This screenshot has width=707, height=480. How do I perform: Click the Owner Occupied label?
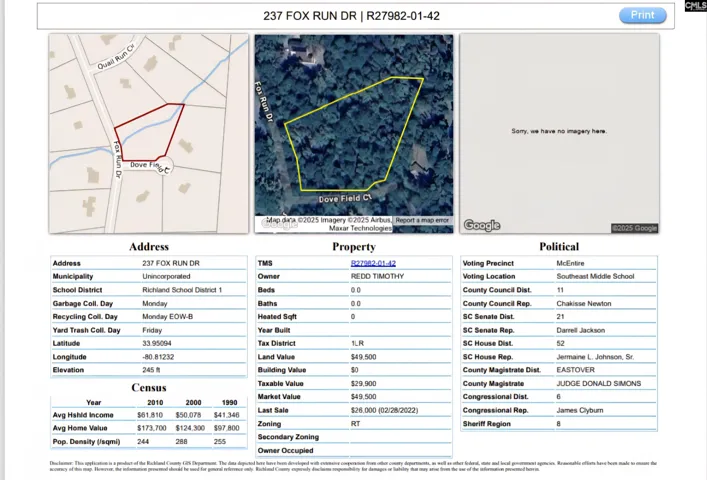click(285, 450)
